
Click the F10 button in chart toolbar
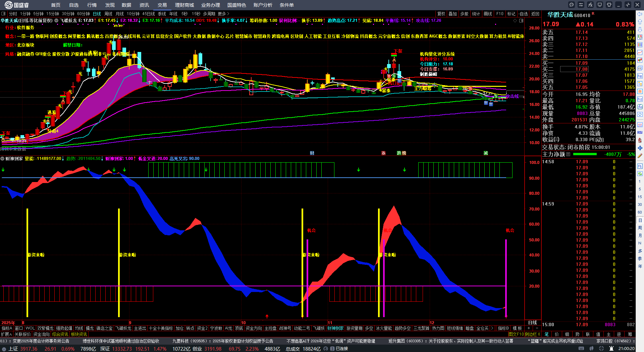point(500,14)
